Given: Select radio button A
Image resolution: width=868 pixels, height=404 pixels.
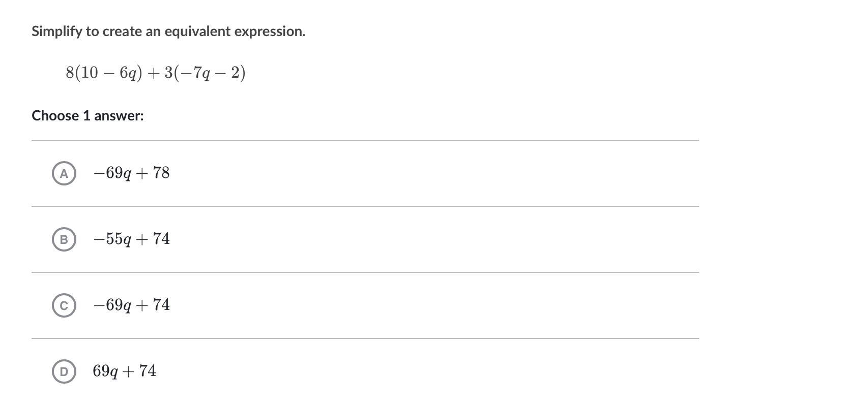Looking at the screenshot, I should click(64, 173).
